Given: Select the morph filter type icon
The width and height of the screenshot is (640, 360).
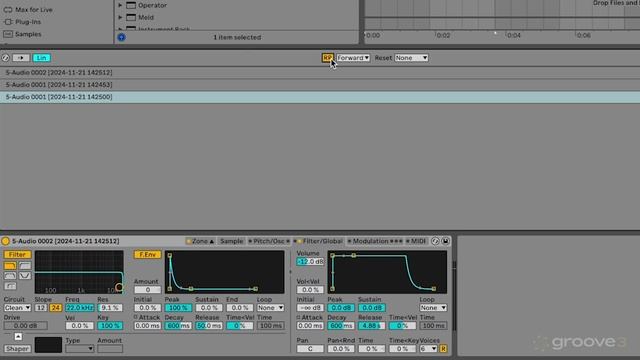Looking at the screenshot, I should coord(10,286).
